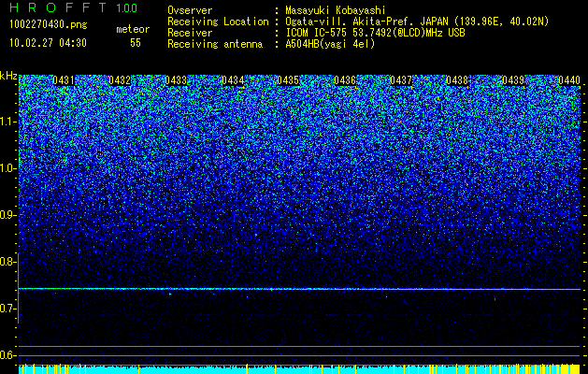The width and height of the screenshot is (588, 374).
Task: Click the 0434 time marker
Action: point(233,80)
